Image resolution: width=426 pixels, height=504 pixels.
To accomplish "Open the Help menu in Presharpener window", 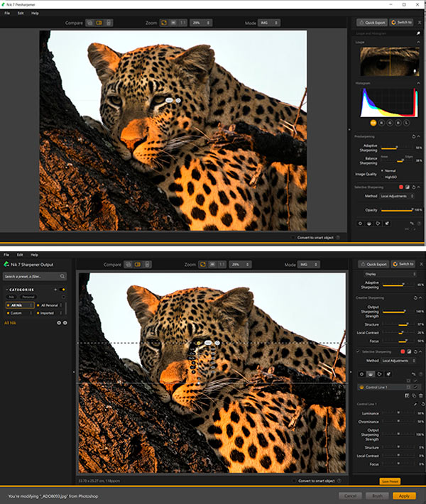I will [x=35, y=13].
